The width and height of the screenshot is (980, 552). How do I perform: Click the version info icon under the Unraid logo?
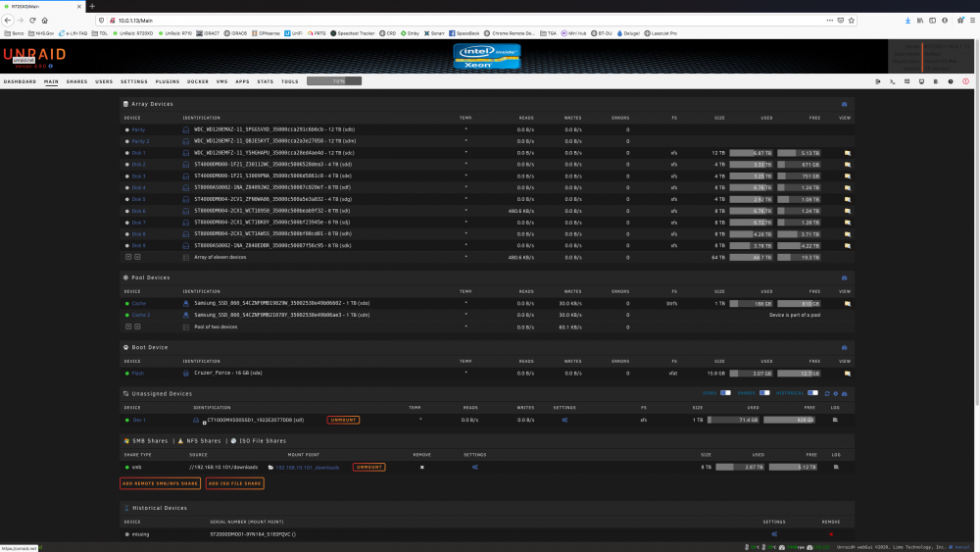coord(51,67)
